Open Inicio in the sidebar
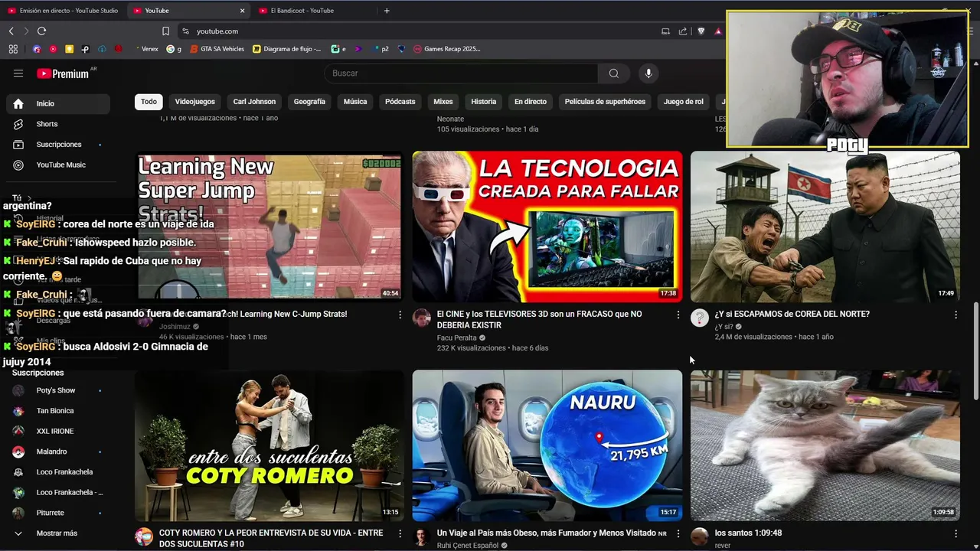Viewport: 980px width, 551px height. point(58,103)
